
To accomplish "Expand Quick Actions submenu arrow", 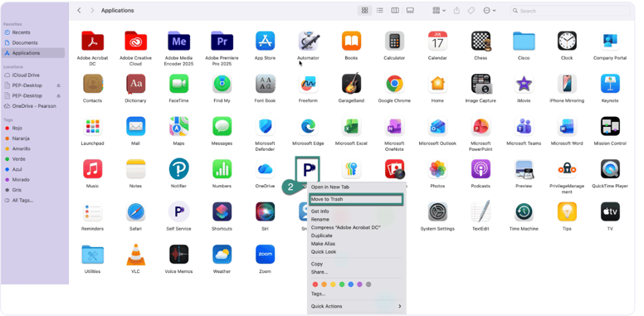I will tap(399, 306).
